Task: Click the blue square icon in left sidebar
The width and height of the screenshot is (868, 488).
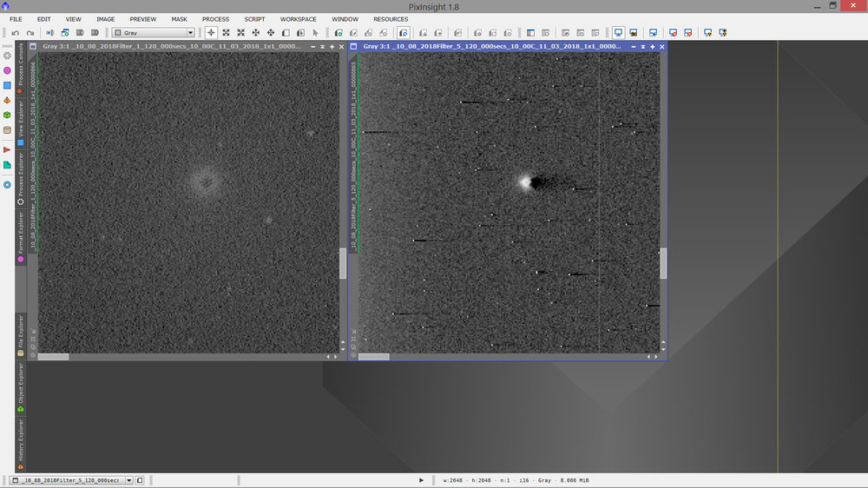Action: click(7, 85)
